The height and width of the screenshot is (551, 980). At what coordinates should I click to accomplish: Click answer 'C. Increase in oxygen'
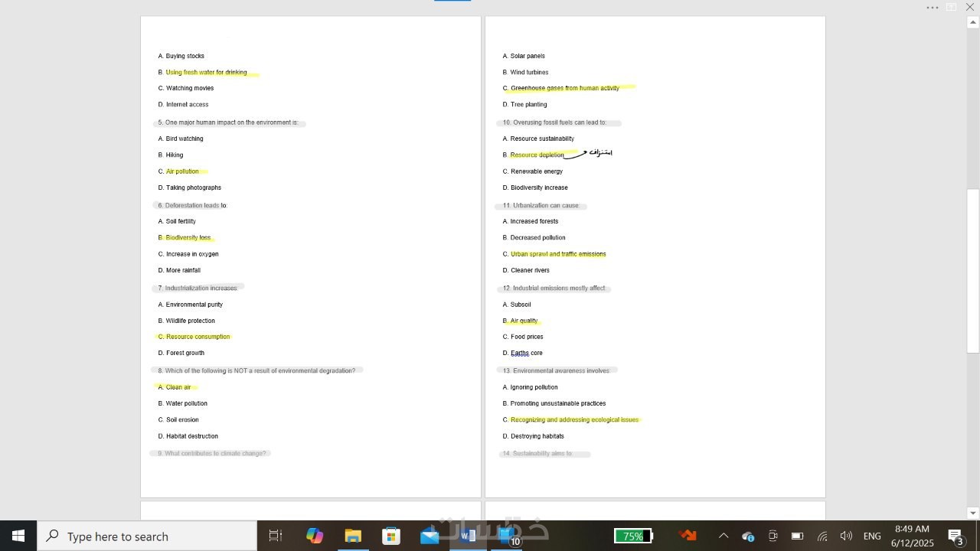[188, 254]
